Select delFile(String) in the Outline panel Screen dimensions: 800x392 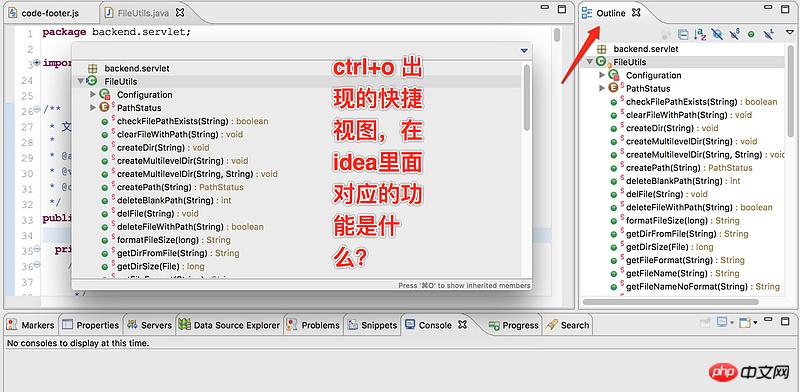click(667, 194)
